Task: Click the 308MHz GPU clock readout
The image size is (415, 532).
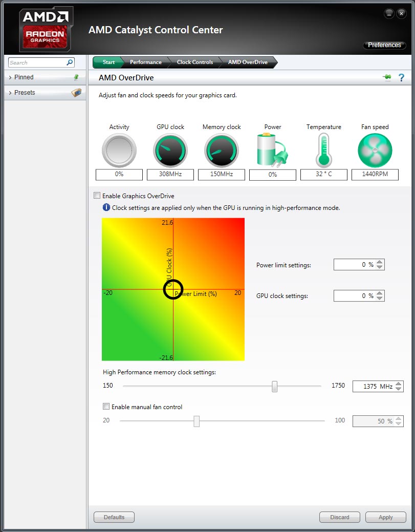Action: [170, 175]
